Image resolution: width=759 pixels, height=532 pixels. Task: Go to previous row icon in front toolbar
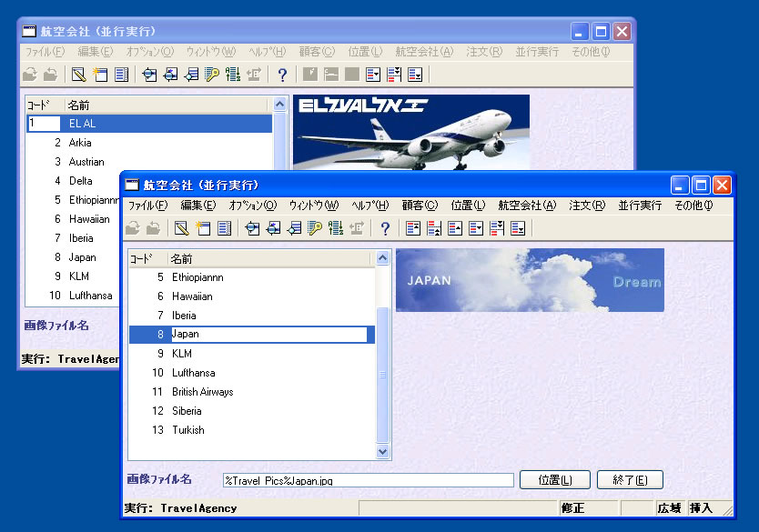tap(455, 228)
